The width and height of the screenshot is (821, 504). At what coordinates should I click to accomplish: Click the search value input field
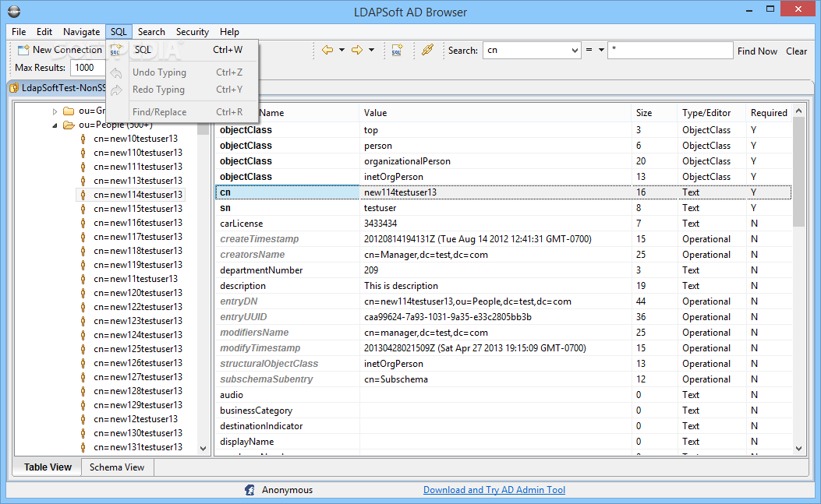[x=671, y=50]
